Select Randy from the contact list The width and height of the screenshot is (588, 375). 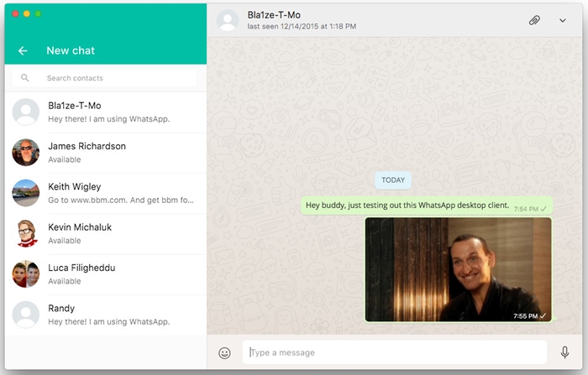coord(109,315)
